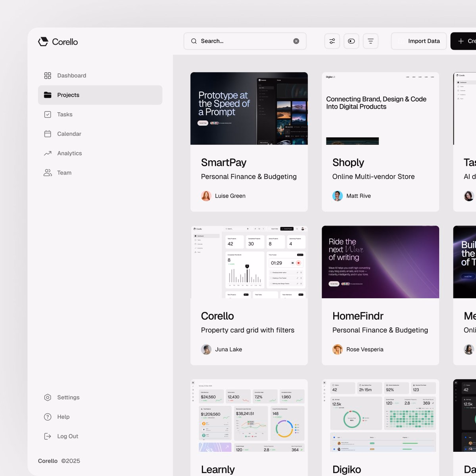
Task: Click the Calendar icon in sidebar
Action: point(48,134)
